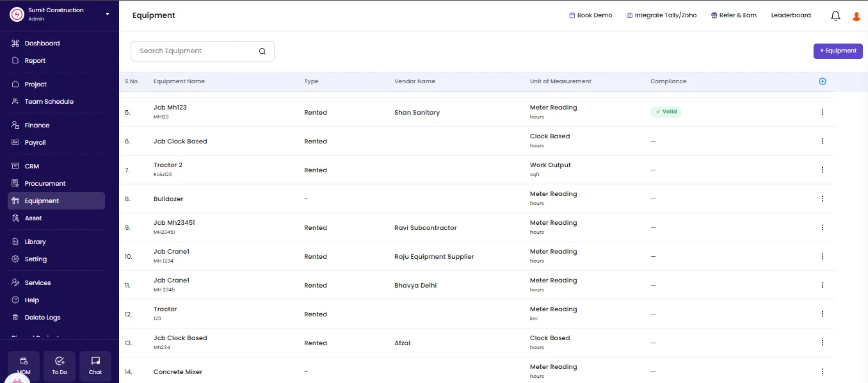The width and height of the screenshot is (868, 383).
Task: Click the Equipment Name column header
Action: [x=179, y=81]
